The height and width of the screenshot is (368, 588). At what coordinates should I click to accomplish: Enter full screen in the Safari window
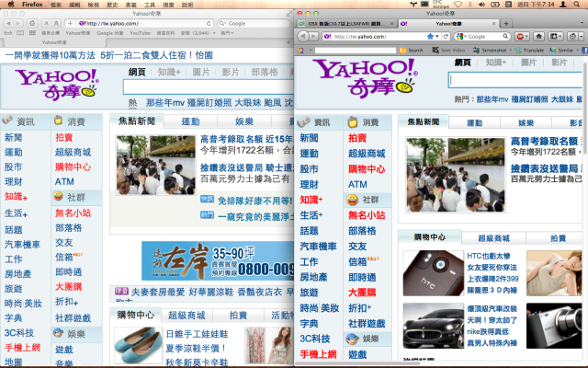(288, 14)
